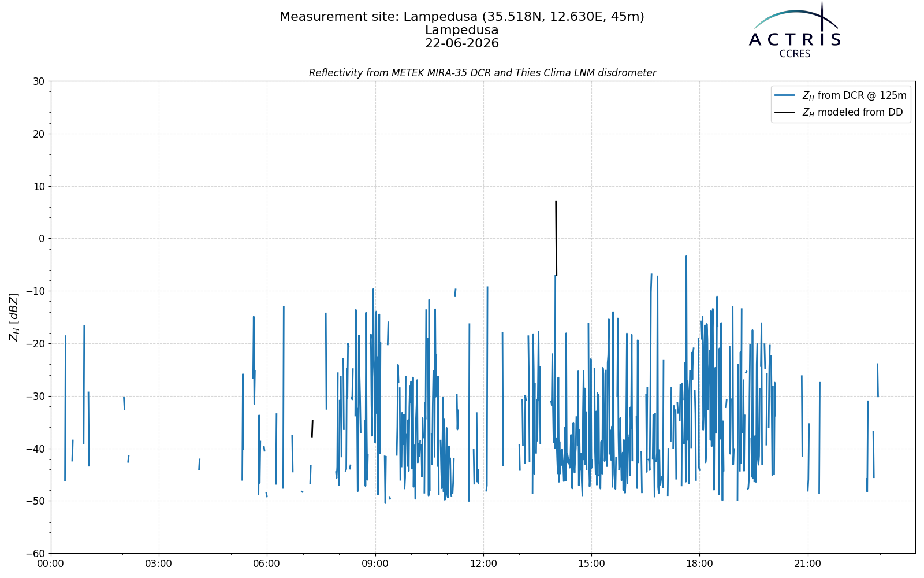Select the standalone 'Lampedusa' title line
The height and width of the screenshot is (578, 924).
pyautogui.click(x=462, y=30)
